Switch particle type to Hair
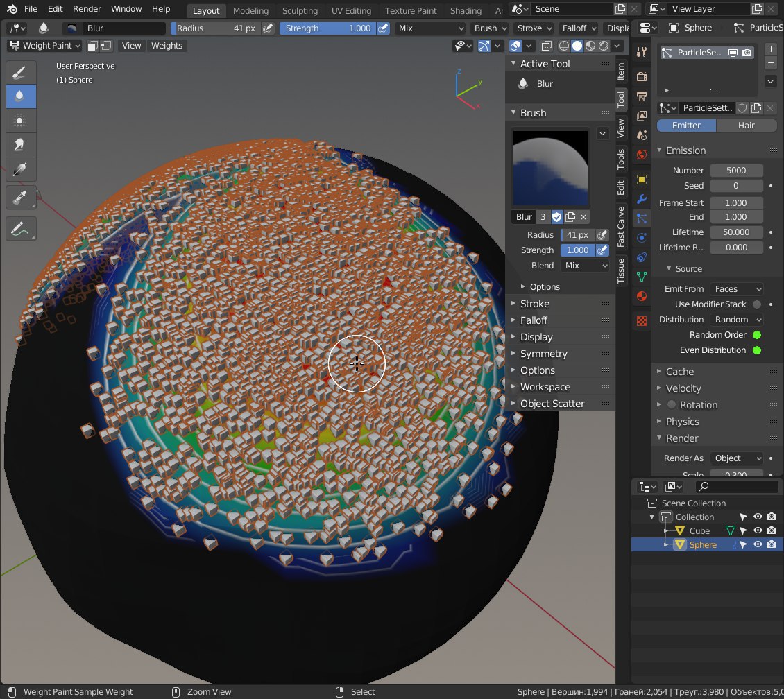 [x=746, y=126]
